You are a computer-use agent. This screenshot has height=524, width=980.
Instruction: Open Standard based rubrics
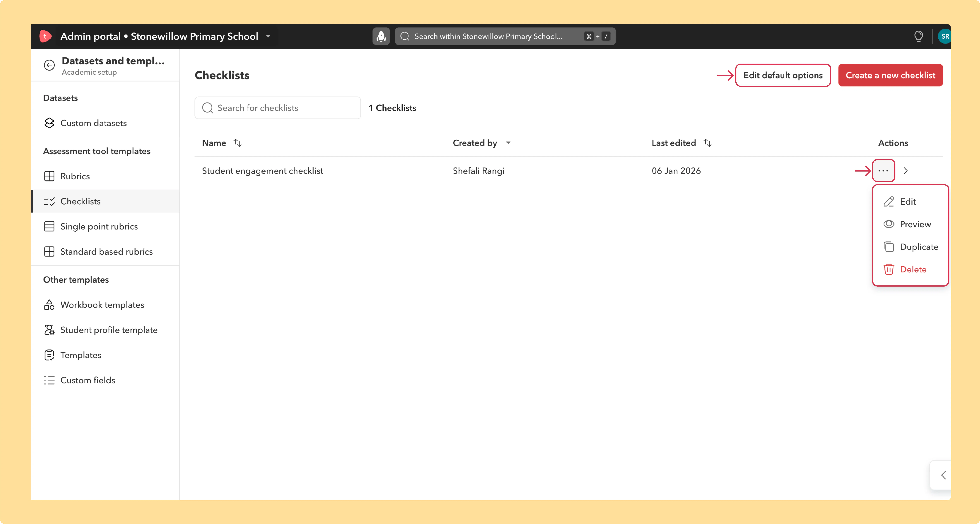105,252
